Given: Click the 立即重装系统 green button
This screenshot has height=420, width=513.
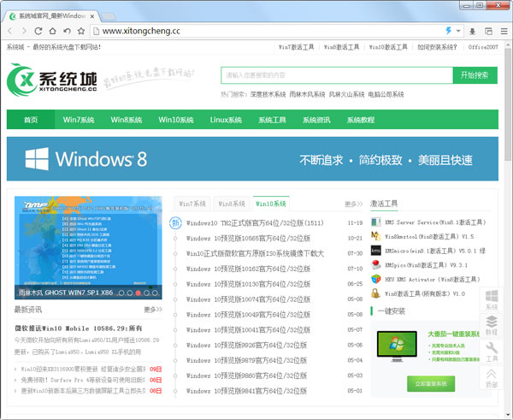Looking at the screenshot, I should 431,384.
